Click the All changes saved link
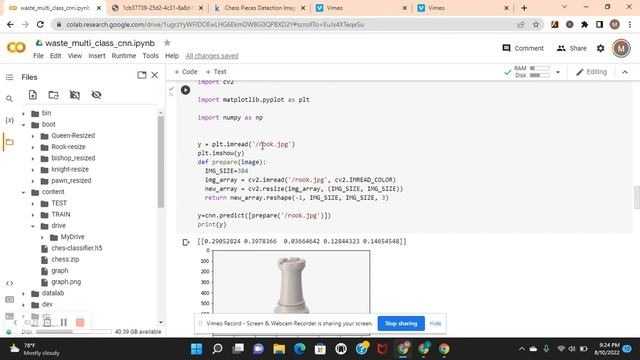 click(212, 56)
